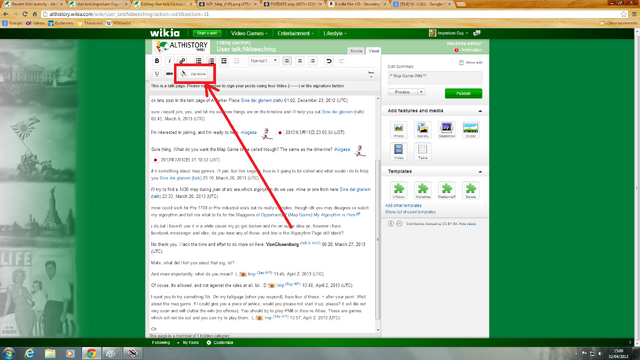Open the Entertainment menu
This screenshot has width=640, height=360.
pyautogui.click(x=296, y=33)
